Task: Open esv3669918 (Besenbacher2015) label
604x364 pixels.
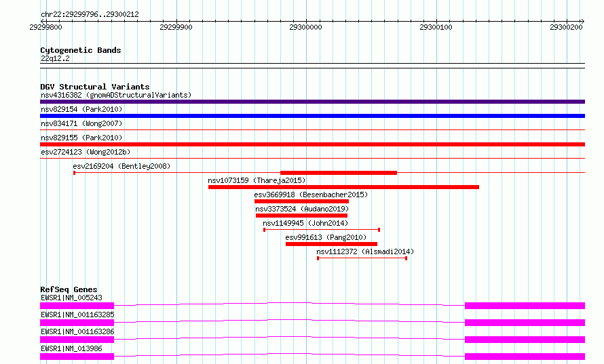Action: [311, 195]
